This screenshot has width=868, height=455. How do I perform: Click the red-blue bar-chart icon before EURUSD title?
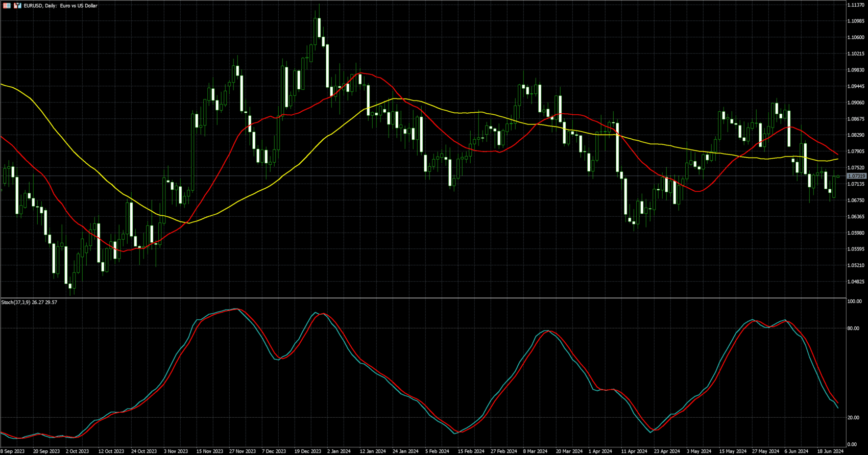tap(17, 6)
